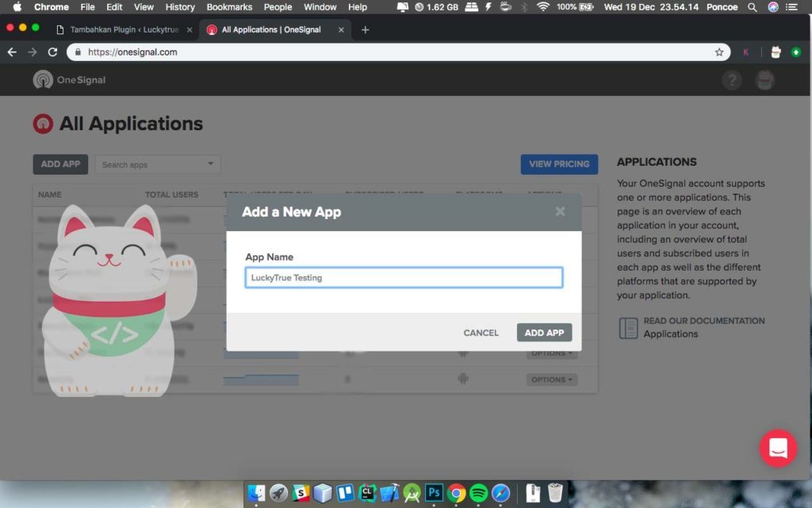Open Spotify from the dock

pyautogui.click(x=478, y=493)
